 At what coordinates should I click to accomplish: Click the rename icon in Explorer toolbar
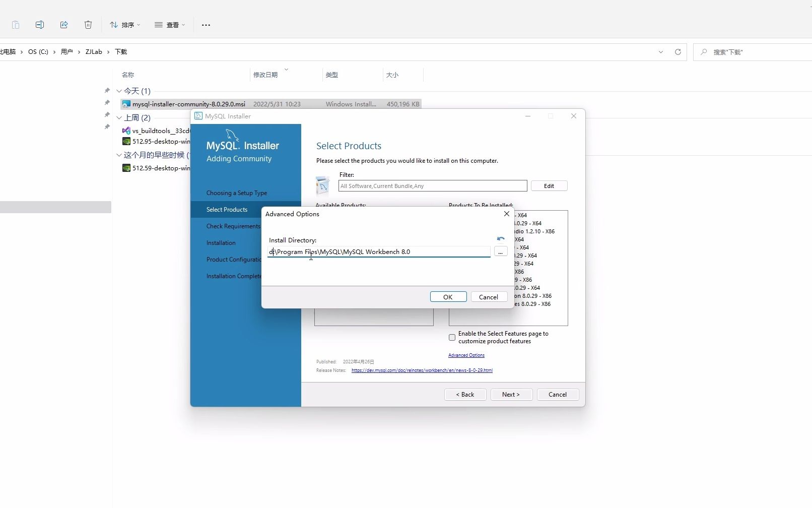40,25
